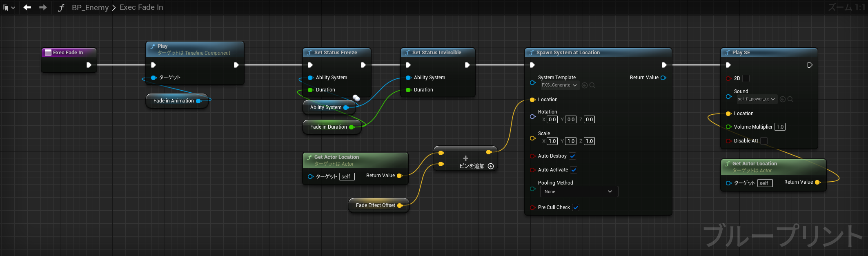Click the Spawn System Return Value pin
The height and width of the screenshot is (256, 868).
[663, 78]
